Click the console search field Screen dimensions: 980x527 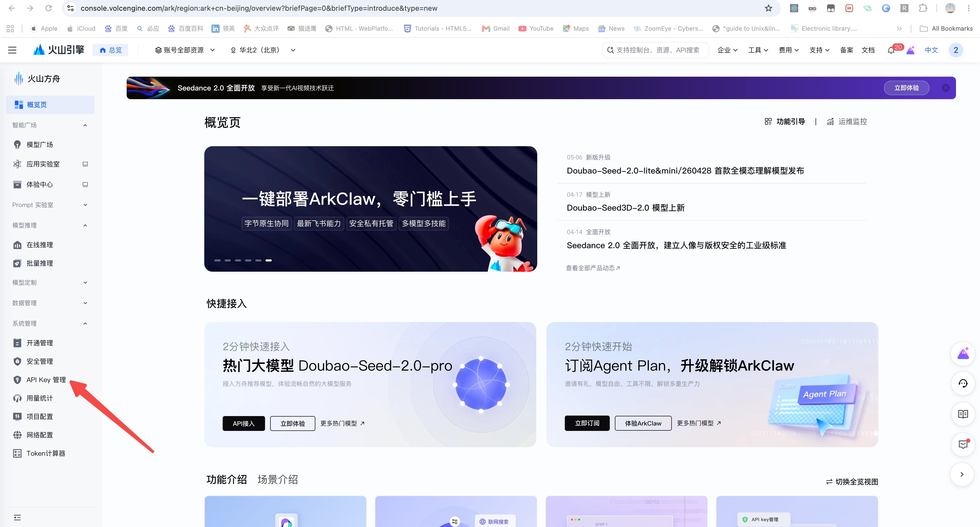tap(655, 50)
